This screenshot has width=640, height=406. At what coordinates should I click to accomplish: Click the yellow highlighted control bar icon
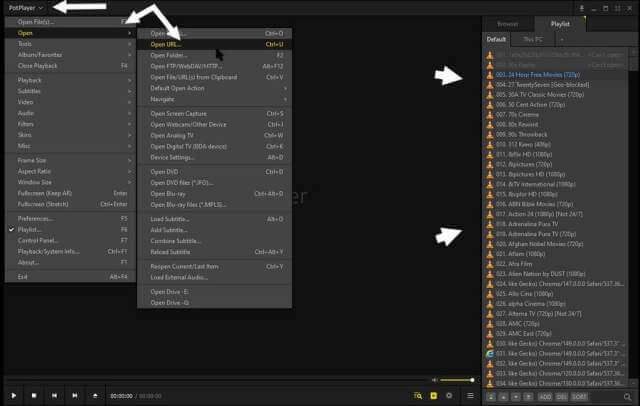click(x=433, y=395)
